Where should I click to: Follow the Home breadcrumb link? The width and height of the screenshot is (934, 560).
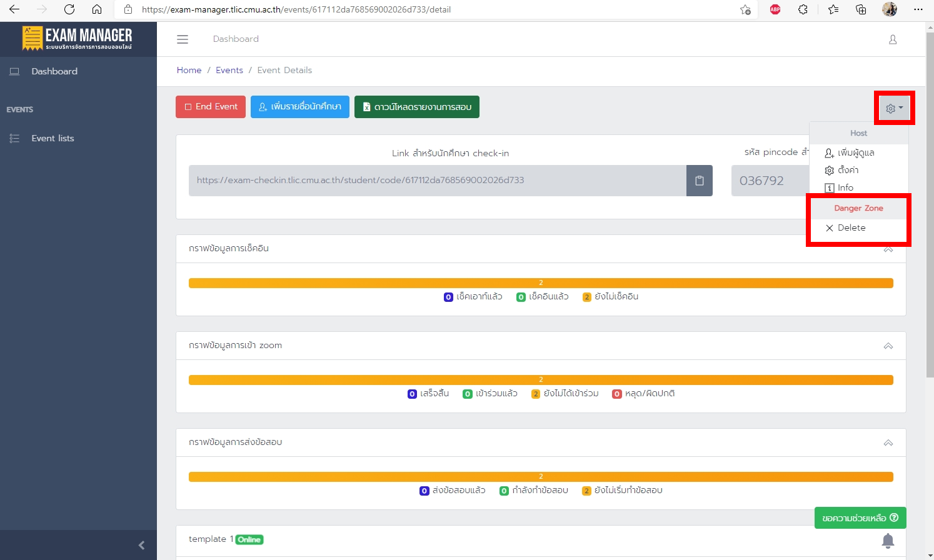[x=189, y=70]
